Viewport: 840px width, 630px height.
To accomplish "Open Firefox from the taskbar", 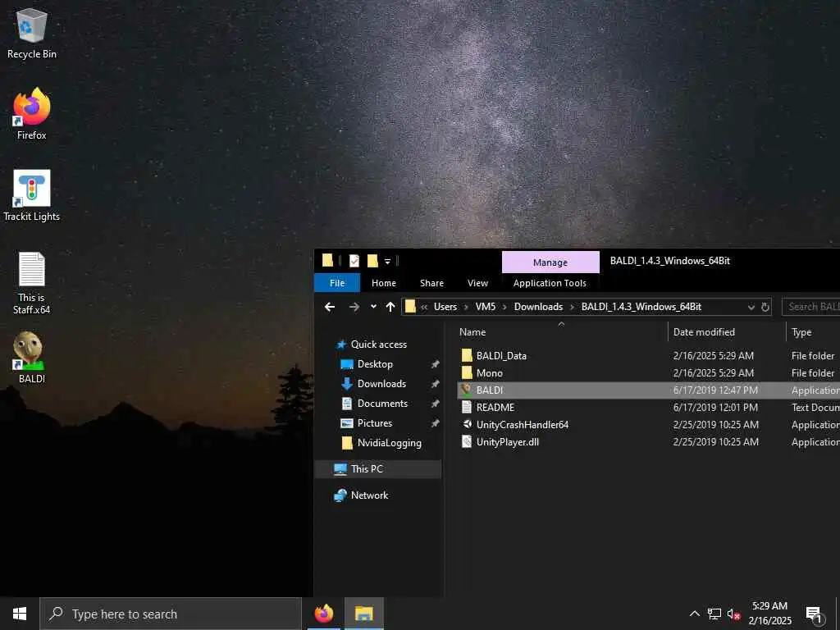I will [323, 614].
